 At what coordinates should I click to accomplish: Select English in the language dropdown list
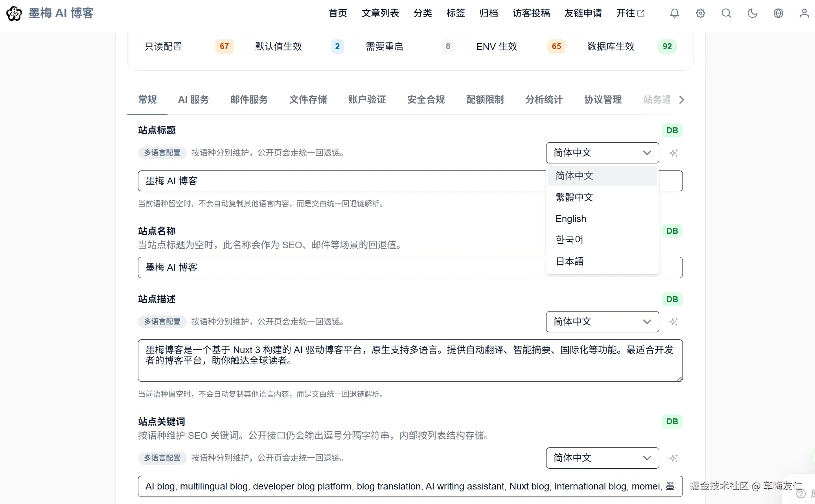click(x=571, y=219)
